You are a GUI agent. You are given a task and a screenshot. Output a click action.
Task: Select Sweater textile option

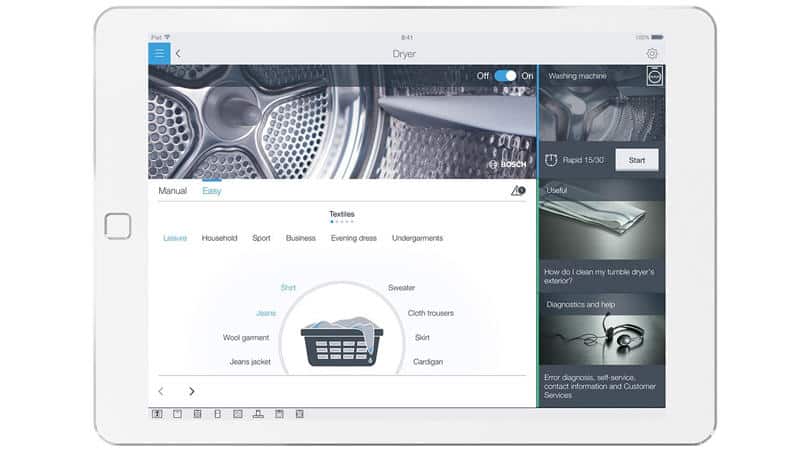401,288
